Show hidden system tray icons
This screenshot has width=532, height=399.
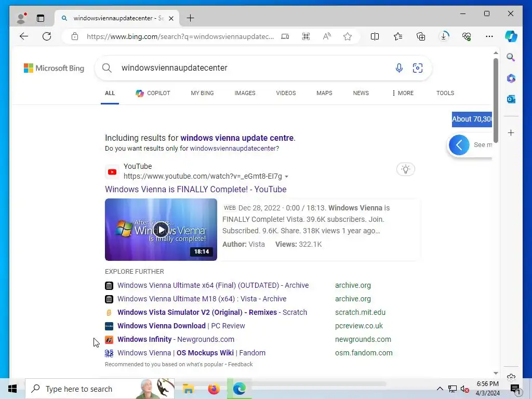click(x=440, y=389)
